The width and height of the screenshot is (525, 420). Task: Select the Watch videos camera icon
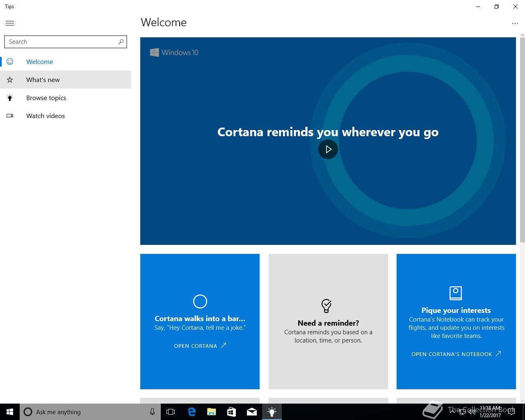(x=10, y=116)
